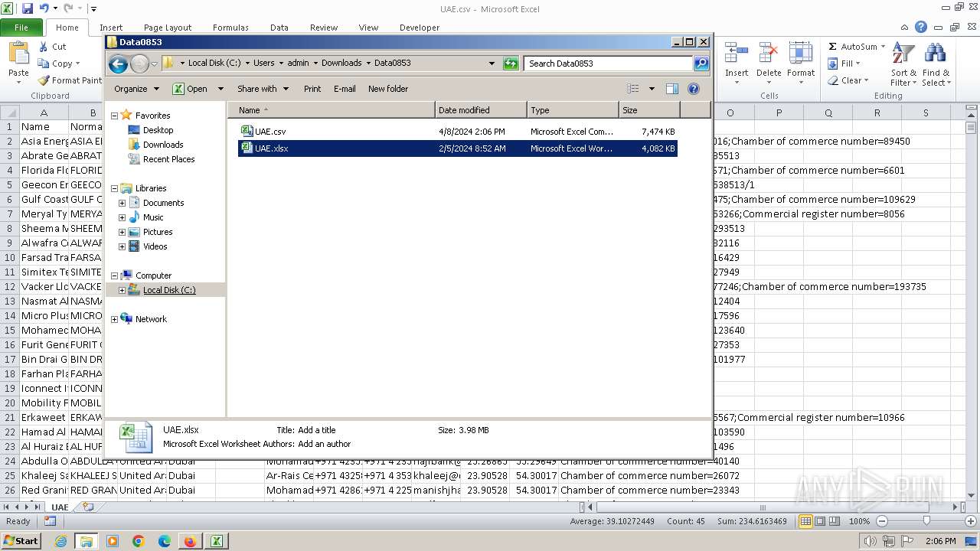Sort files by Date modified column
The image size is (980, 551).
(481, 110)
